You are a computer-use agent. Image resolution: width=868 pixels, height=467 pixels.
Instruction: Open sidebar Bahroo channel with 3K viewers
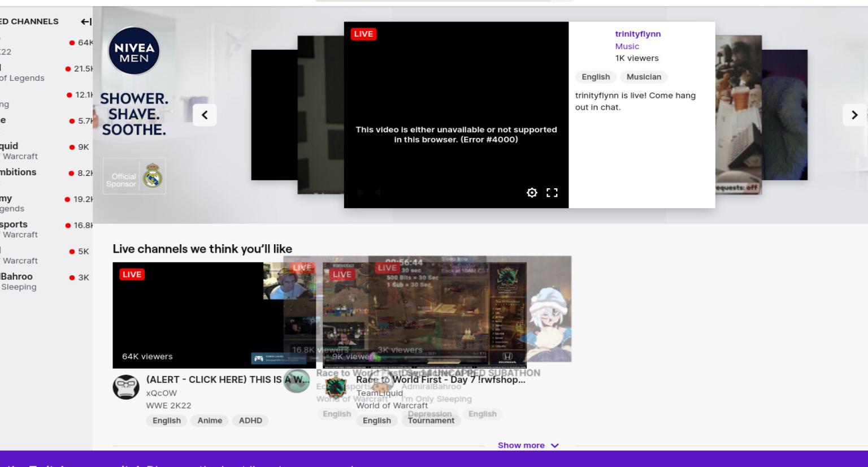(x=46, y=281)
